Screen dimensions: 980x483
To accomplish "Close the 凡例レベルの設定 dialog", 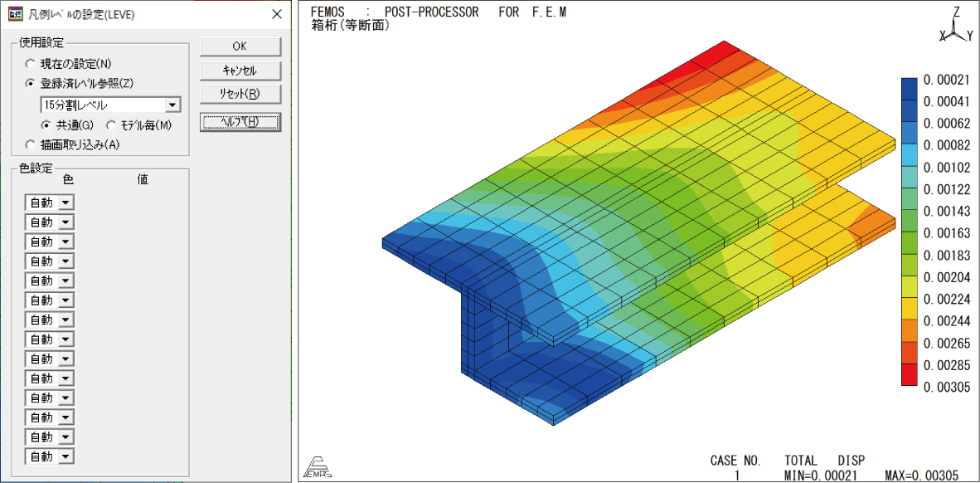I will [x=277, y=14].
